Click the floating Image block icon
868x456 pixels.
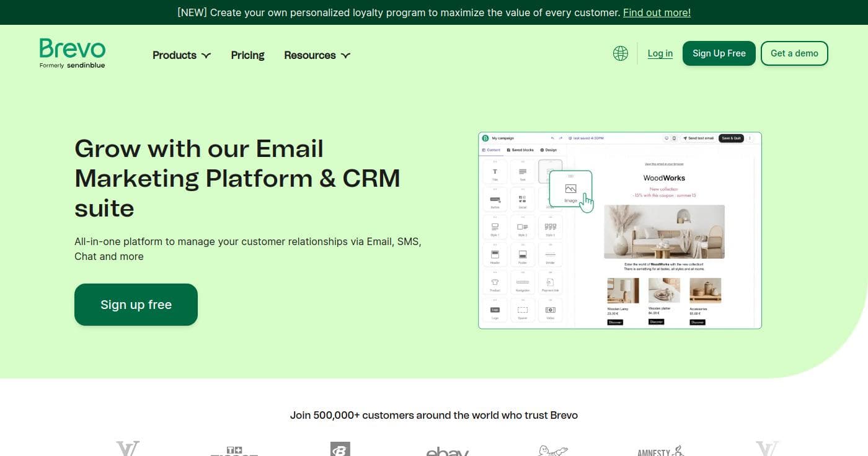click(570, 189)
